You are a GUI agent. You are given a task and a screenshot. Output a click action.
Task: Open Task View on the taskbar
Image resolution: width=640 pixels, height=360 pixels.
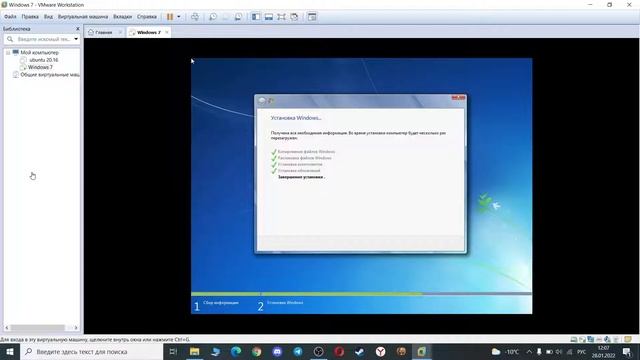(x=173, y=351)
